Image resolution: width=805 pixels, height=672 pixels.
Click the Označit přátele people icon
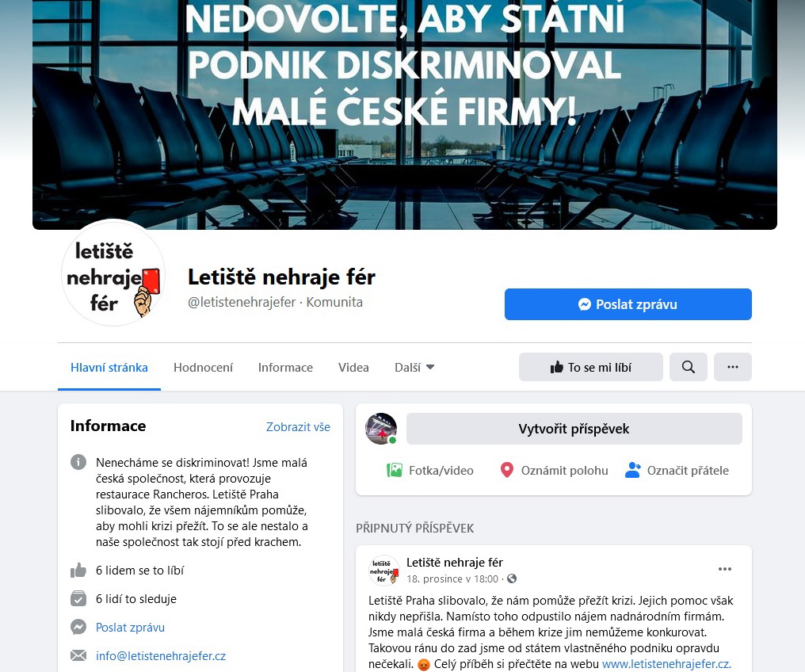[632, 470]
